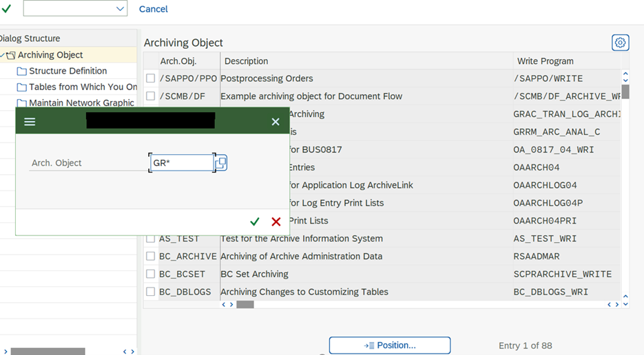
Task: Click RSAADMAR write program cell
Action: click(x=537, y=256)
